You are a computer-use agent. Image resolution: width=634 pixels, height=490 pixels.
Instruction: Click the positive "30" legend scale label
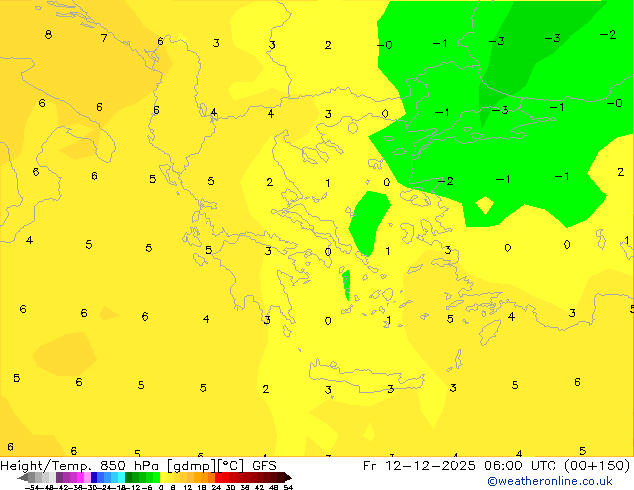(x=230, y=487)
